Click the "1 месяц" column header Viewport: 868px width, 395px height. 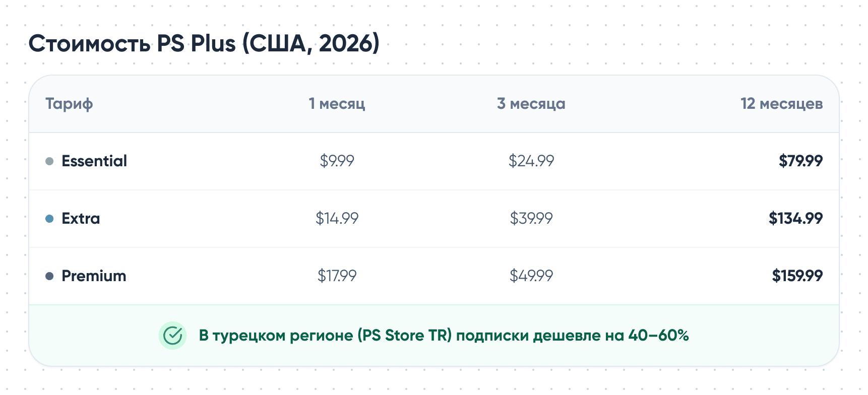tap(337, 104)
